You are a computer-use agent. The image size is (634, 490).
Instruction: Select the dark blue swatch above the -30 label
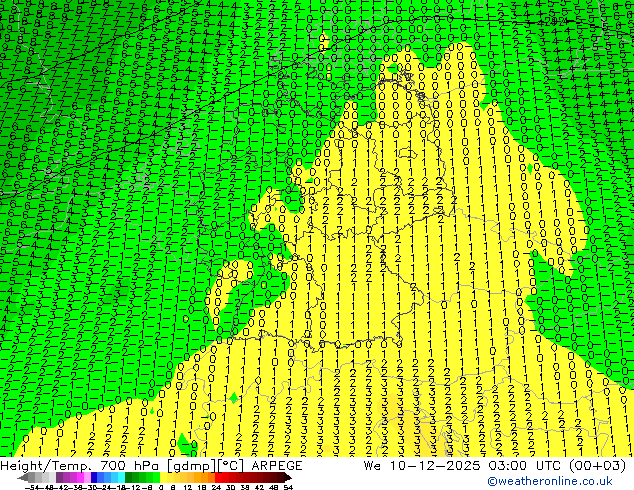pyautogui.click(x=94, y=478)
